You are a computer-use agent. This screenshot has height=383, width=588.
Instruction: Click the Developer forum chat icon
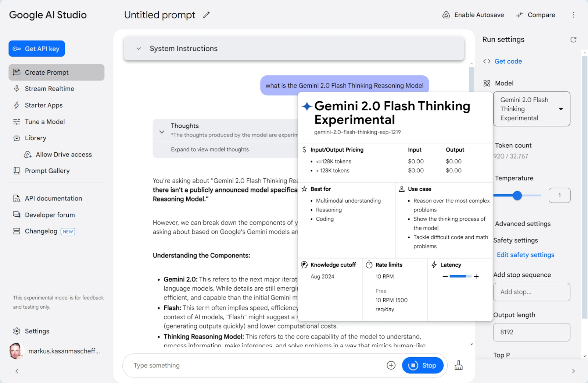(x=17, y=214)
